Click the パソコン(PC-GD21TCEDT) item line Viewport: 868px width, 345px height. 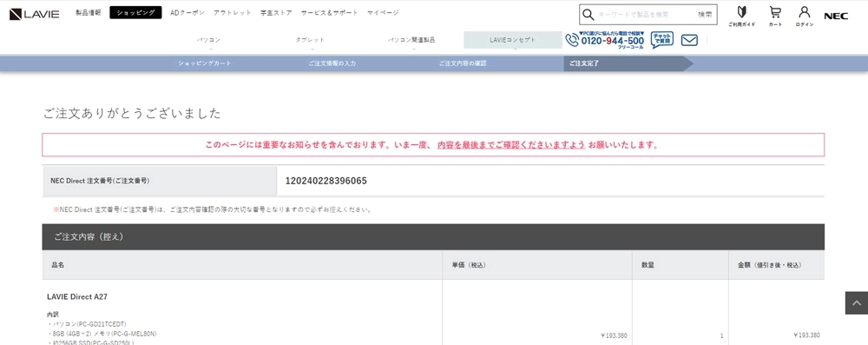tap(88, 324)
